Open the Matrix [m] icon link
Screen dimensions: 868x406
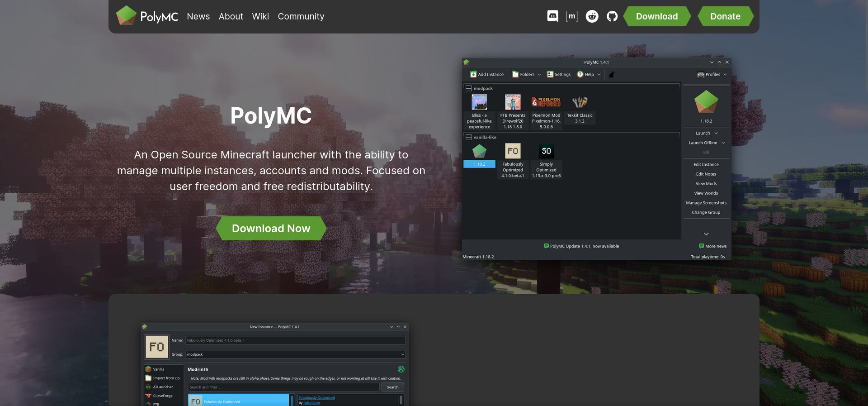(x=572, y=16)
